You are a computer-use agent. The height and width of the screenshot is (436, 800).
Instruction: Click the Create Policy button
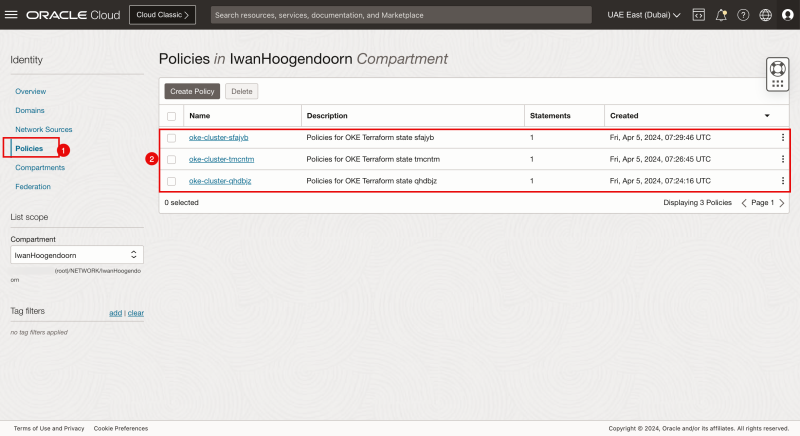point(192,91)
